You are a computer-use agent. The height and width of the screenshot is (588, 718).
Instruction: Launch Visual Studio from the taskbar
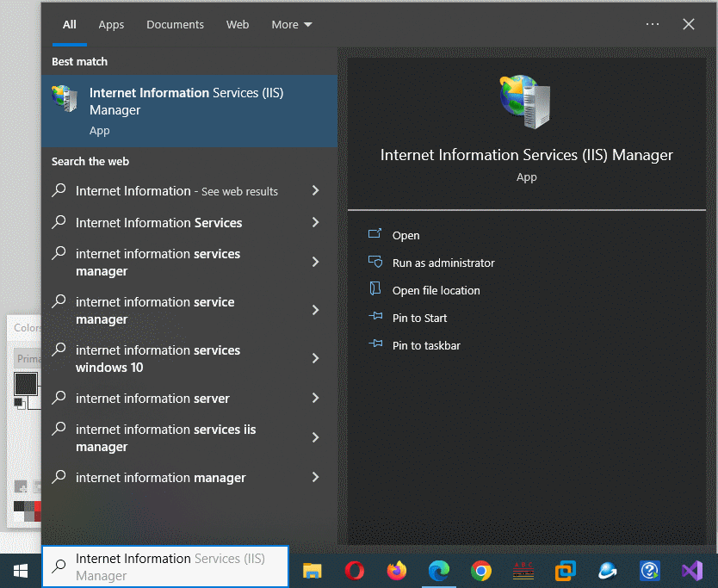[692, 571]
